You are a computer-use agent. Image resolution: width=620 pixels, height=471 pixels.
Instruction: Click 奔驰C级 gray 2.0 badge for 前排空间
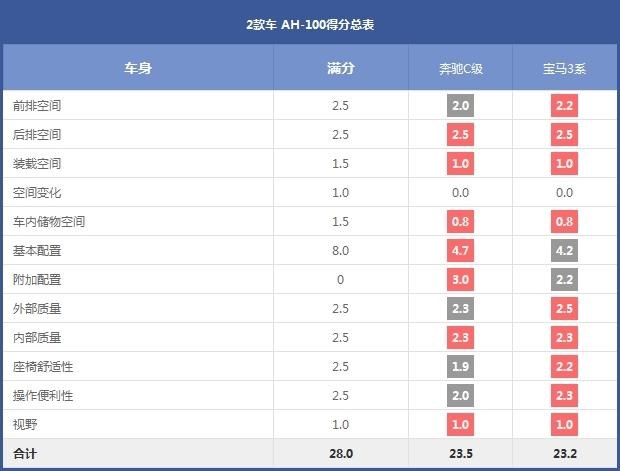(x=461, y=105)
